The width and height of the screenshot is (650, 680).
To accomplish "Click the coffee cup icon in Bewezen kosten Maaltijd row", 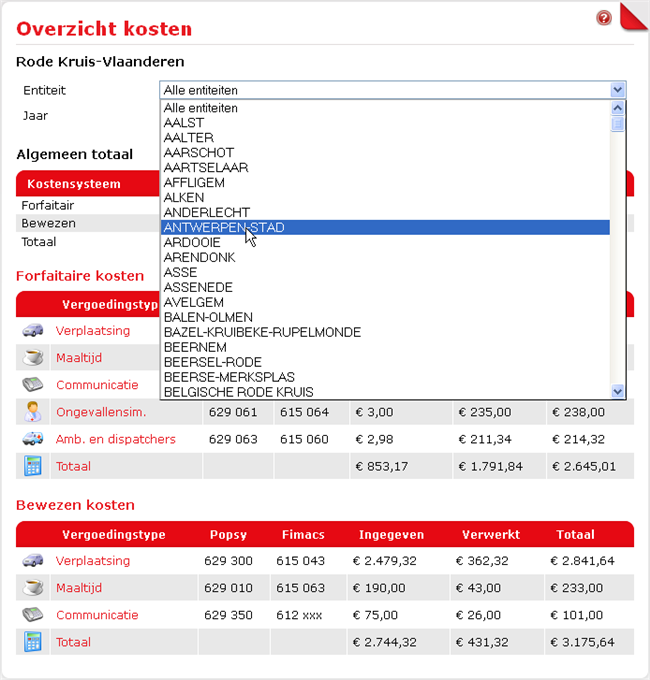I will [x=33, y=587].
